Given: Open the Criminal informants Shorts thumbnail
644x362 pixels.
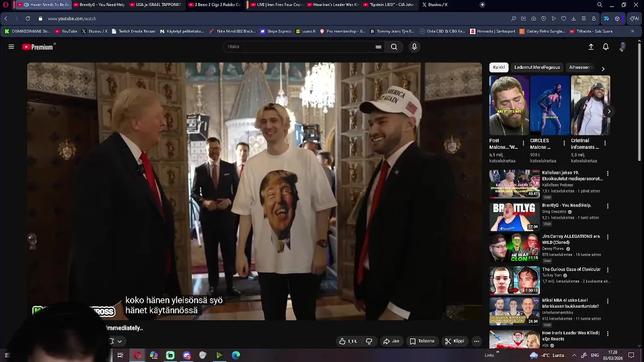Looking at the screenshot, I should pyautogui.click(x=590, y=105).
